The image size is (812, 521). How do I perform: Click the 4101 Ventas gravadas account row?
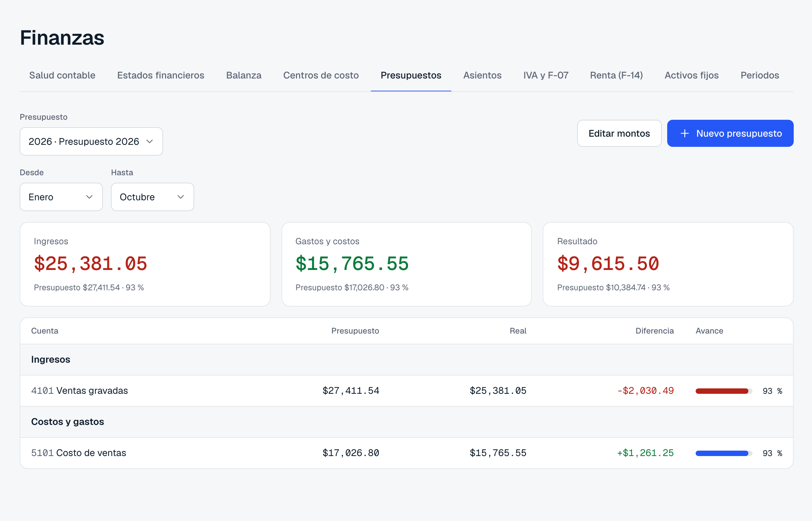[407, 391]
